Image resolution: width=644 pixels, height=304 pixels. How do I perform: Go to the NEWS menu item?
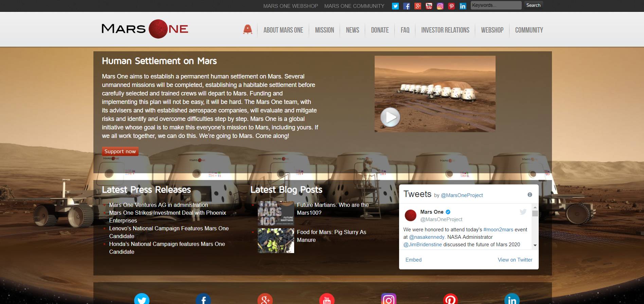353,30
